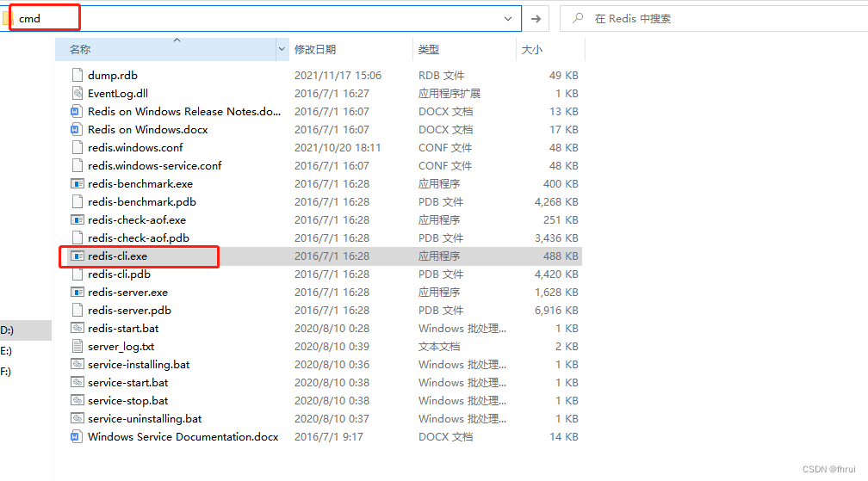Open the Name column filter dropdown arrow

(x=282, y=50)
